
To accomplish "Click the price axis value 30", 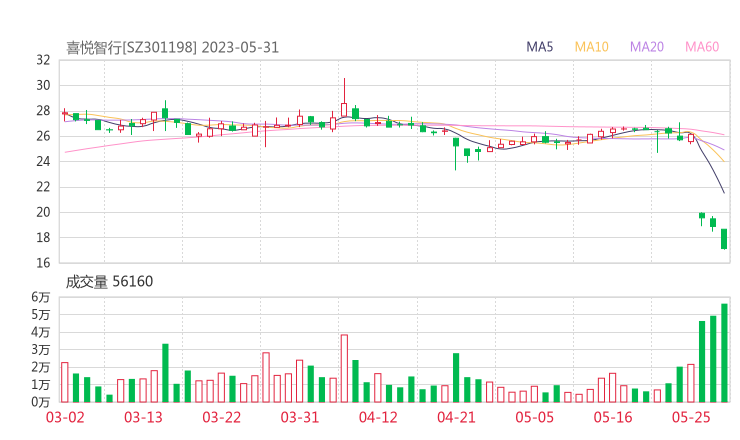I will coord(43,85).
